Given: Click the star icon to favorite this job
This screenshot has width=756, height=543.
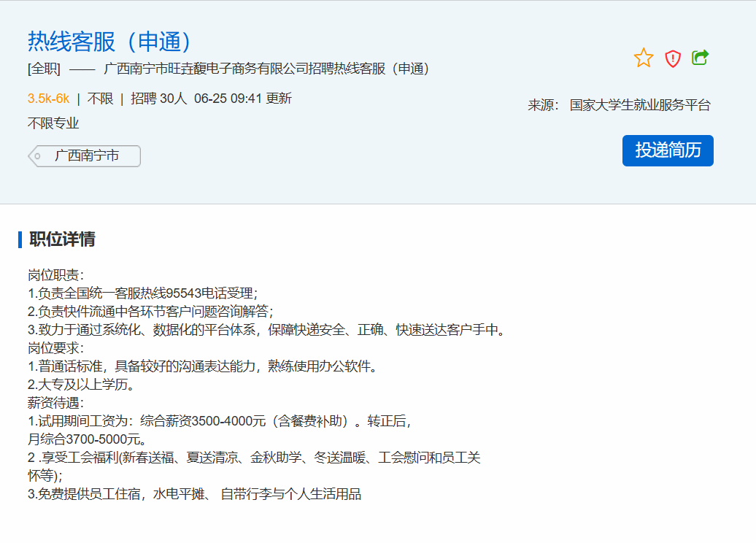Looking at the screenshot, I should coord(644,58).
